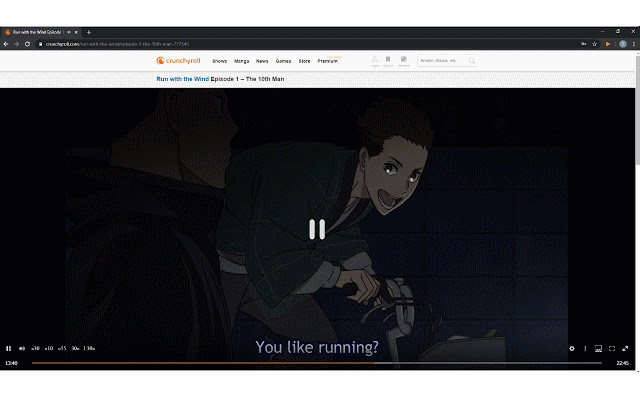640x400 pixels.
Task: Click the address bar URL
Action: click(117, 44)
